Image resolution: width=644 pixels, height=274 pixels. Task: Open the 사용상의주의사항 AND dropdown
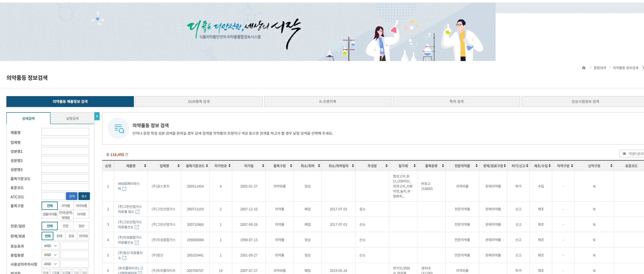50,264
